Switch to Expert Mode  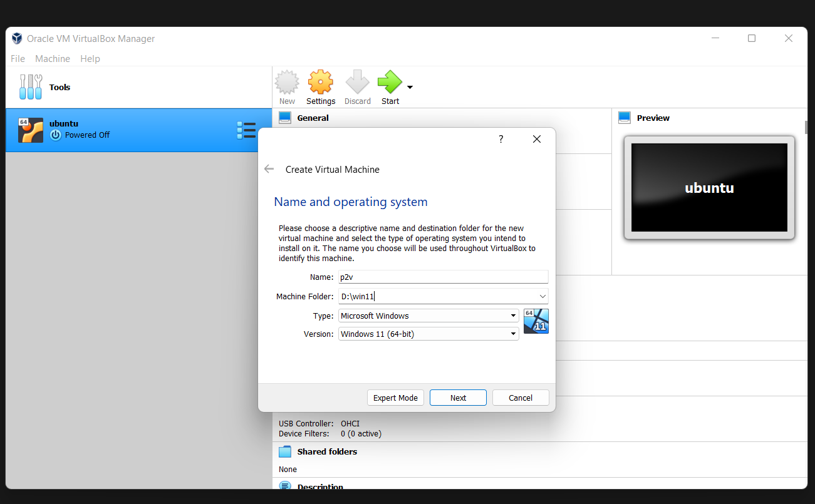click(x=395, y=398)
